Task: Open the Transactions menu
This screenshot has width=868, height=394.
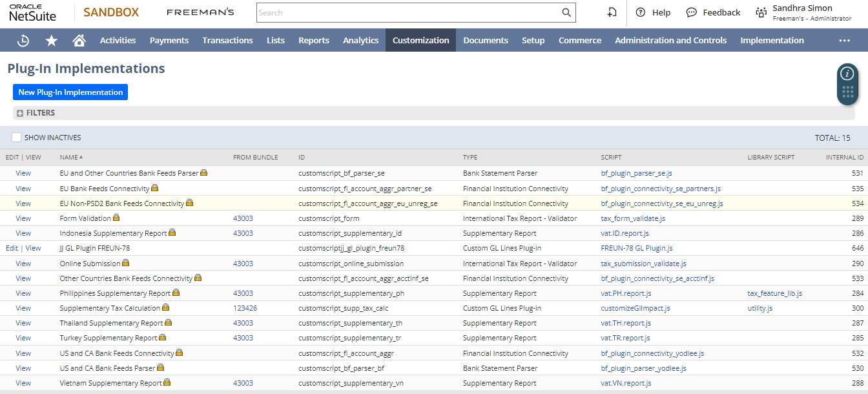Action: tap(227, 40)
